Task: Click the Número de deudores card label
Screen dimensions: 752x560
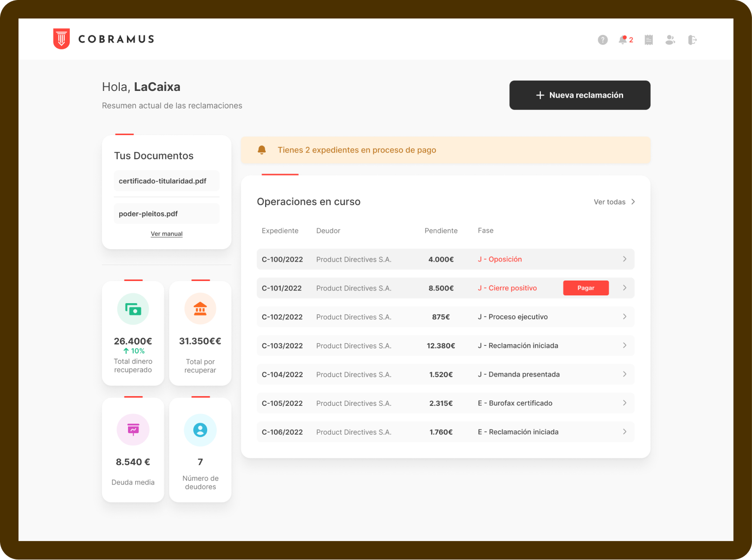Action: coord(200,482)
